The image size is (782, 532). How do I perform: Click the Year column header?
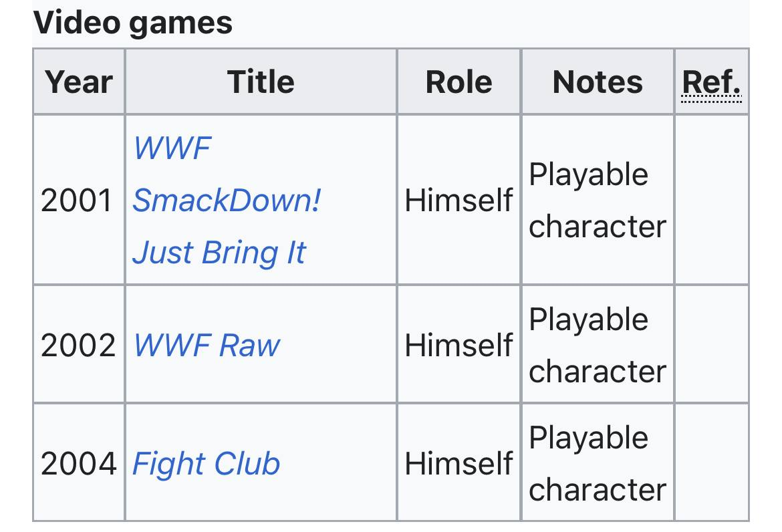[x=79, y=82]
